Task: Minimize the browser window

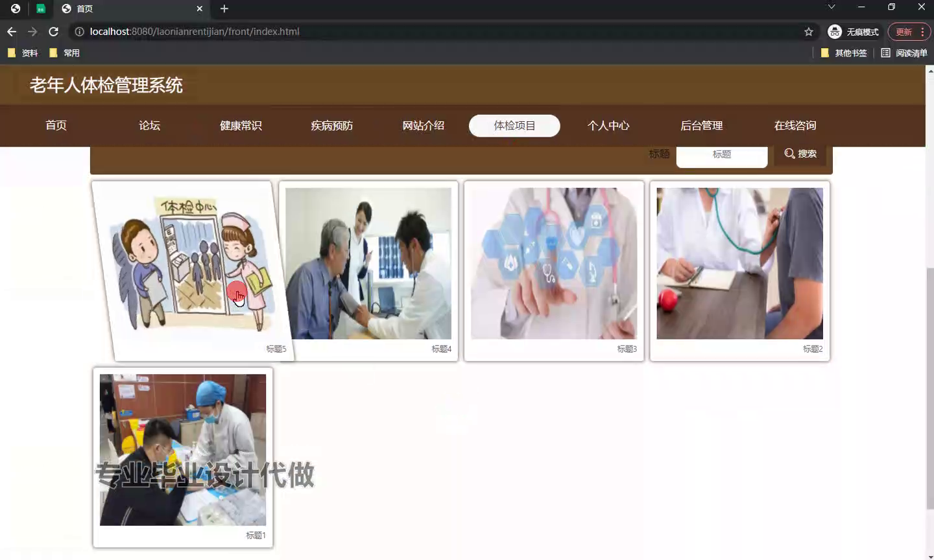Action: (x=861, y=7)
